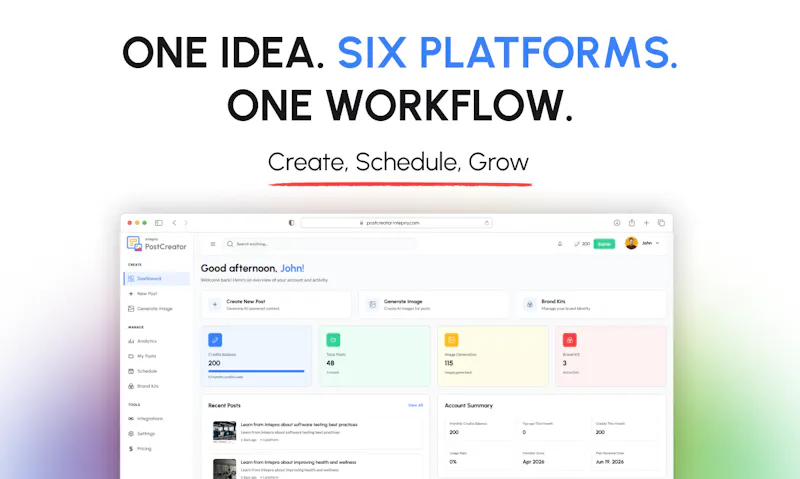The height and width of the screenshot is (479, 800).
Task: Click the health and wellness post thumbnail
Action: pyautogui.click(x=224, y=469)
